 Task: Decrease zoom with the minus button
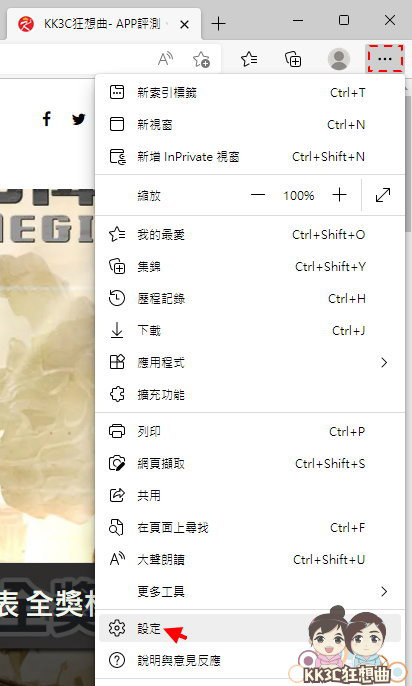[x=258, y=195]
